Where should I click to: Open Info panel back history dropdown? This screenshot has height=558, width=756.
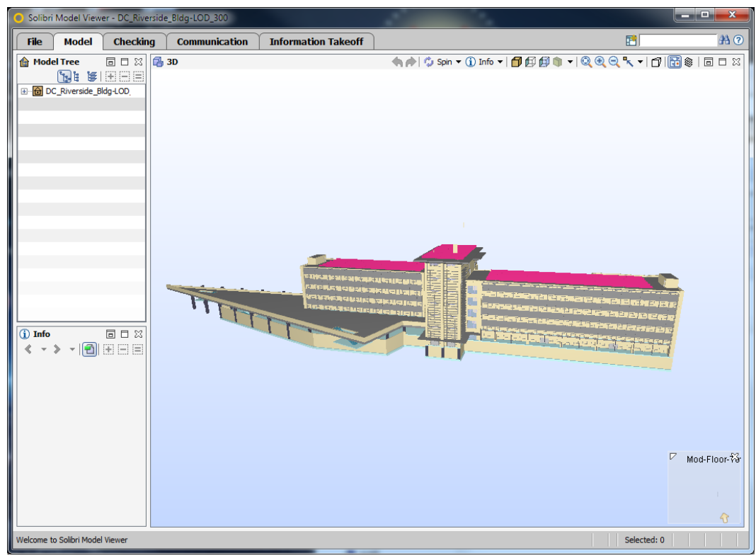coord(43,349)
